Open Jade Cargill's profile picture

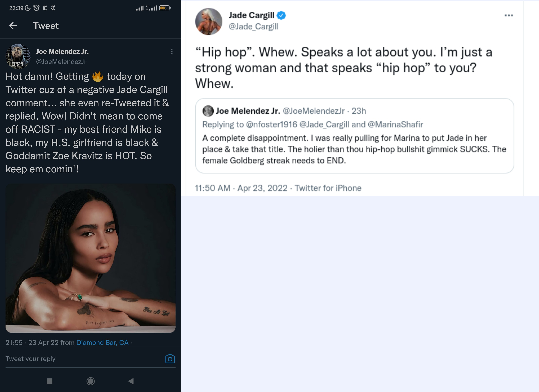pos(209,22)
